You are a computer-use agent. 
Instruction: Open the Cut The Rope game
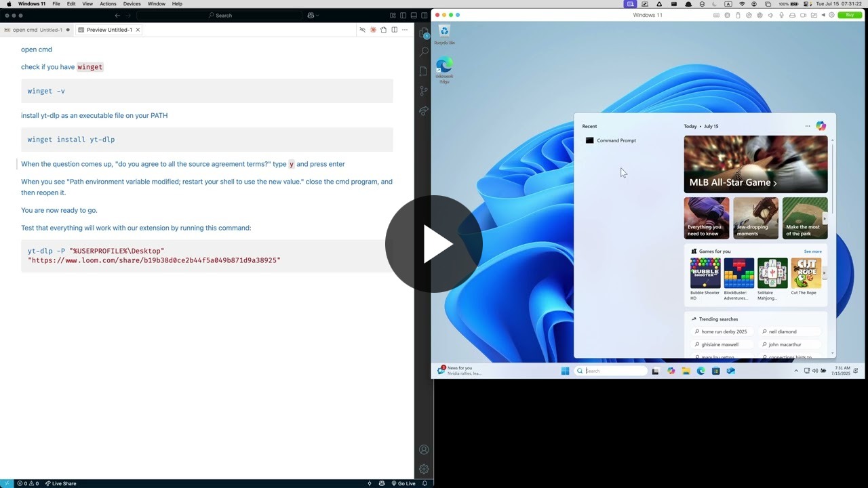pyautogui.click(x=806, y=277)
